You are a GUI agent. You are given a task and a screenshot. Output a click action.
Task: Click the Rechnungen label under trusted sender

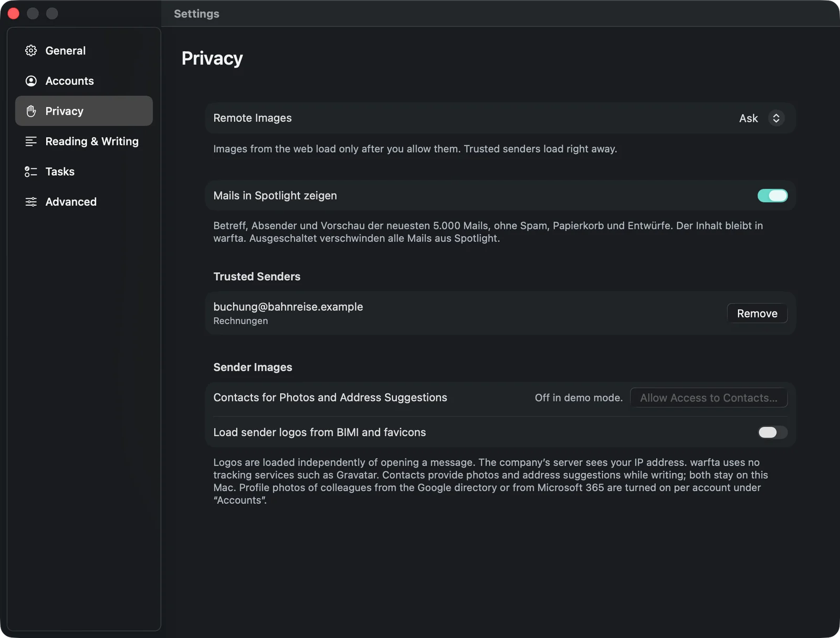tap(240, 321)
